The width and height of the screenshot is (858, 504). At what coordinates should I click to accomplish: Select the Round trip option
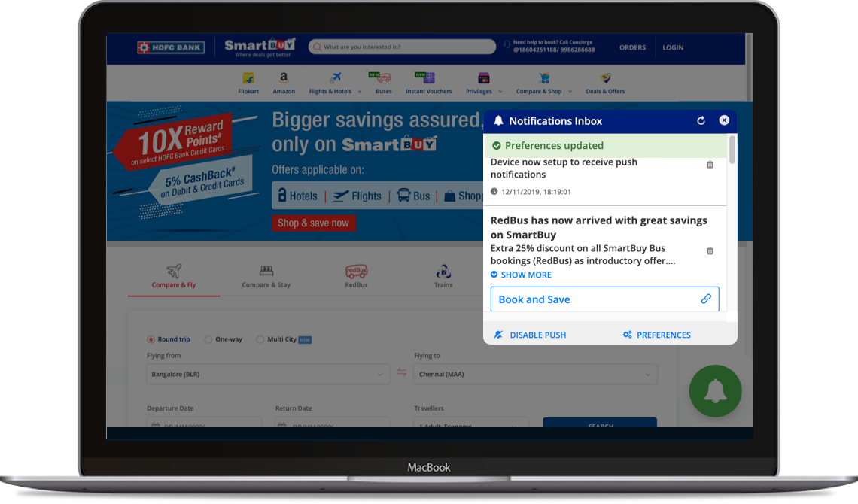(x=151, y=339)
